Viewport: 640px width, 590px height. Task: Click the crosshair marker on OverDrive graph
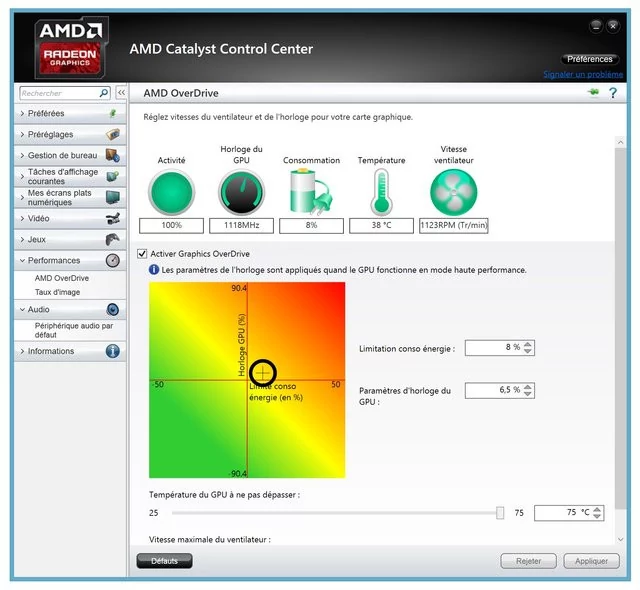[x=263, y=373]
